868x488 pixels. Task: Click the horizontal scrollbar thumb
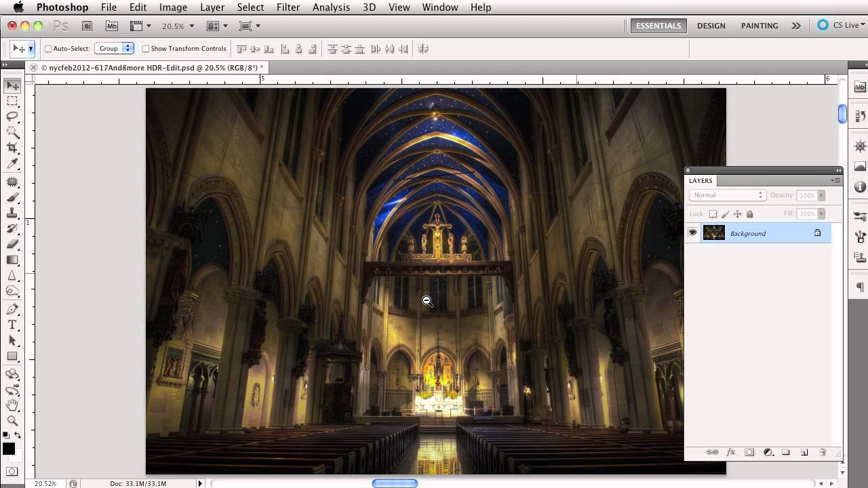point(395,483)
